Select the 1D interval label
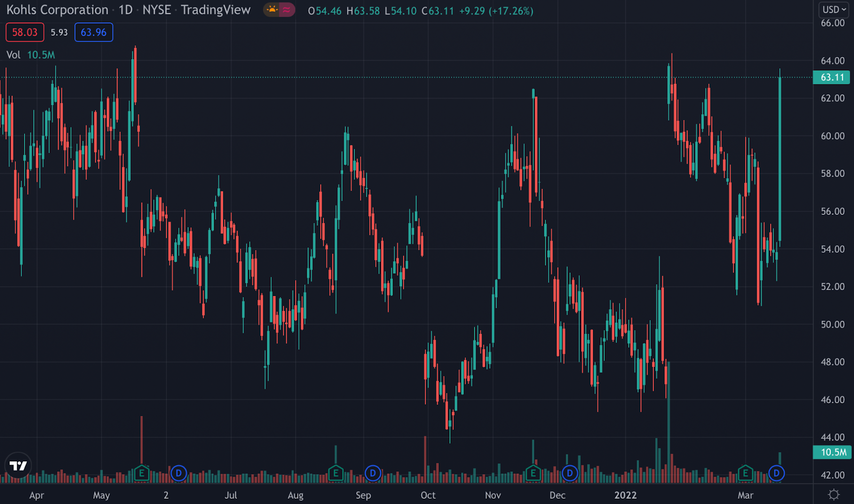The height and width of the screenshot is (504, 854). [x=125, y=10]
